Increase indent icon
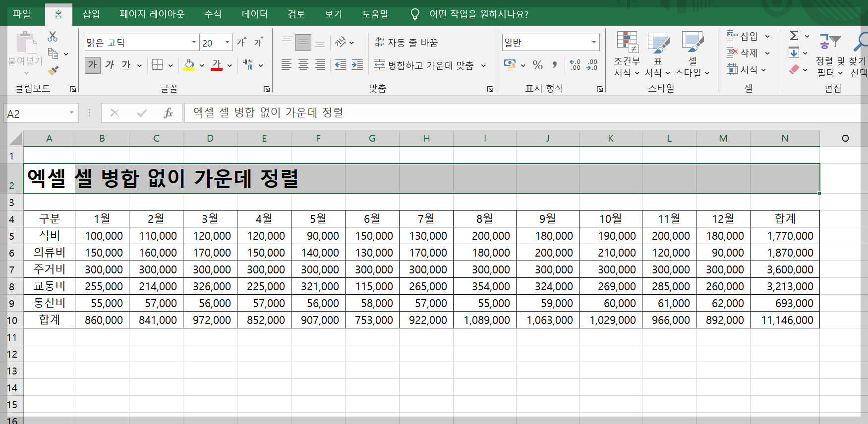This screenshot has height=424, width=868. point(357,65)
